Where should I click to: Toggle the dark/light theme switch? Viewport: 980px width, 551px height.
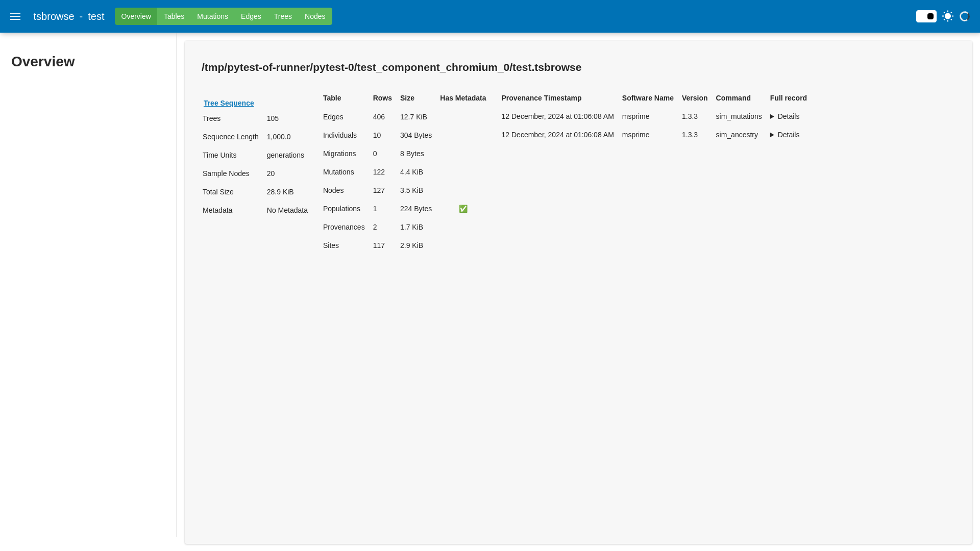pos(926,16)
